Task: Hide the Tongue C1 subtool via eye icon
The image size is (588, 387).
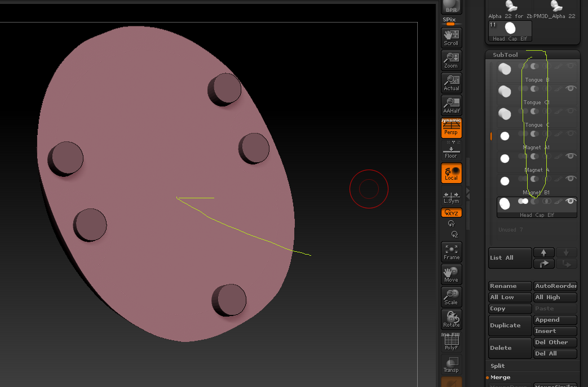Action: pyautogui.click(x=571, y=88)
